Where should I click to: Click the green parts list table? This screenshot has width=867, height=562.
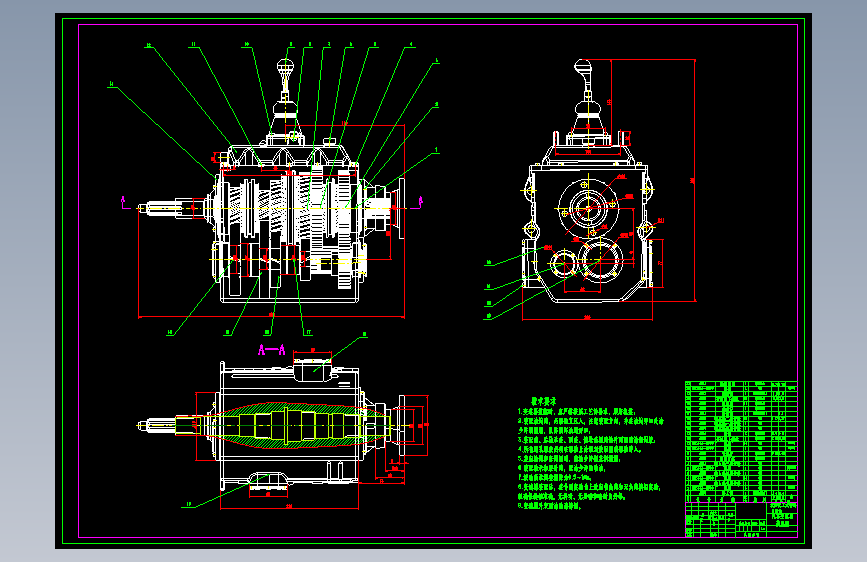(x=741, y=441)
